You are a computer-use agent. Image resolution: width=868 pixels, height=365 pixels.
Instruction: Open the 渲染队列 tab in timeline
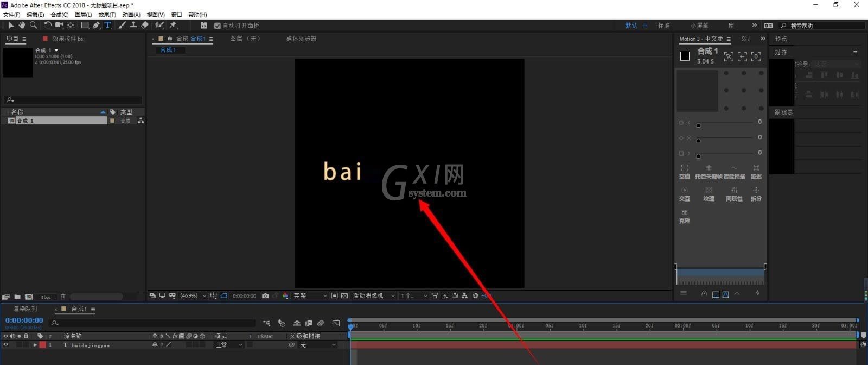point(25,309)
